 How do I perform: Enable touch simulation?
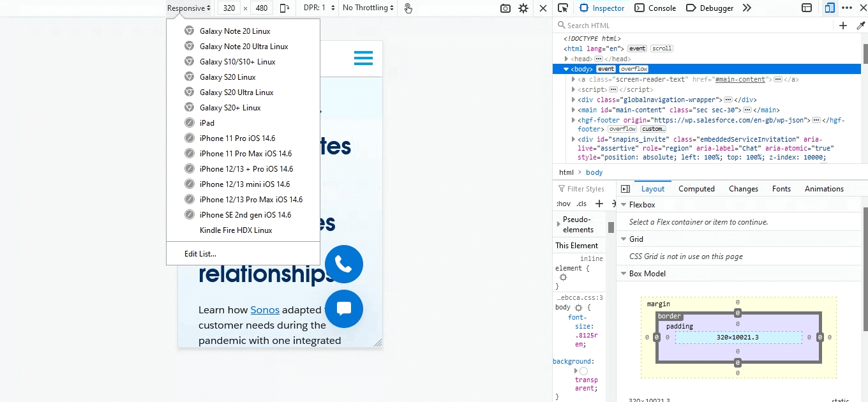pyautogui.click(x=407, y=8)
